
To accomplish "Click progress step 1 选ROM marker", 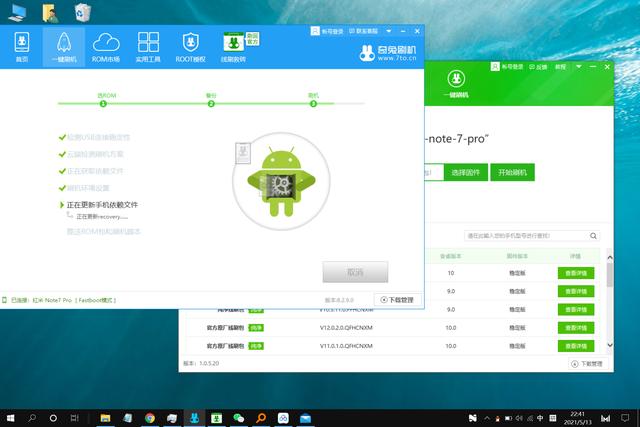I will [103, 104].
